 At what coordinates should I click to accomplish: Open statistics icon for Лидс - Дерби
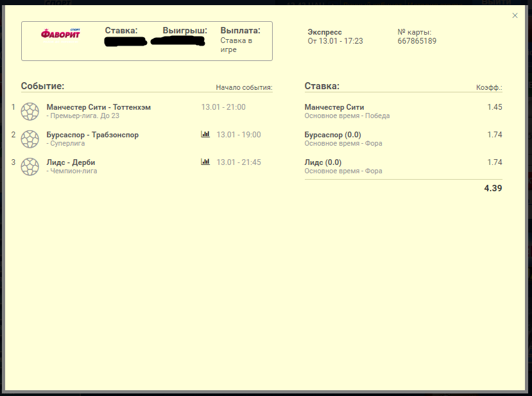coord(205,162)
